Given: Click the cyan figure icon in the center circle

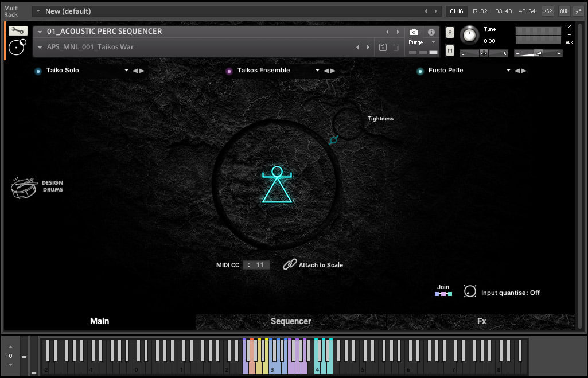Looking at the screenshot, I should [277, 185].
